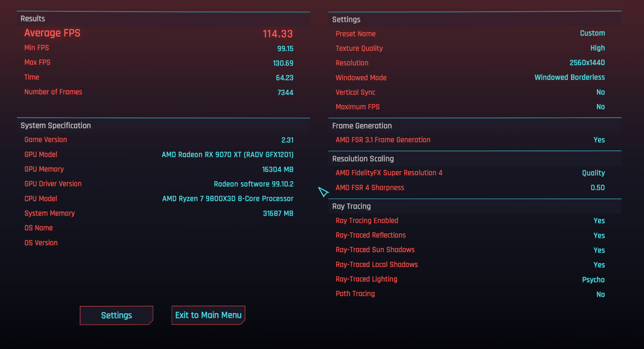Click Exit to Main Menu

pos(208,315)
